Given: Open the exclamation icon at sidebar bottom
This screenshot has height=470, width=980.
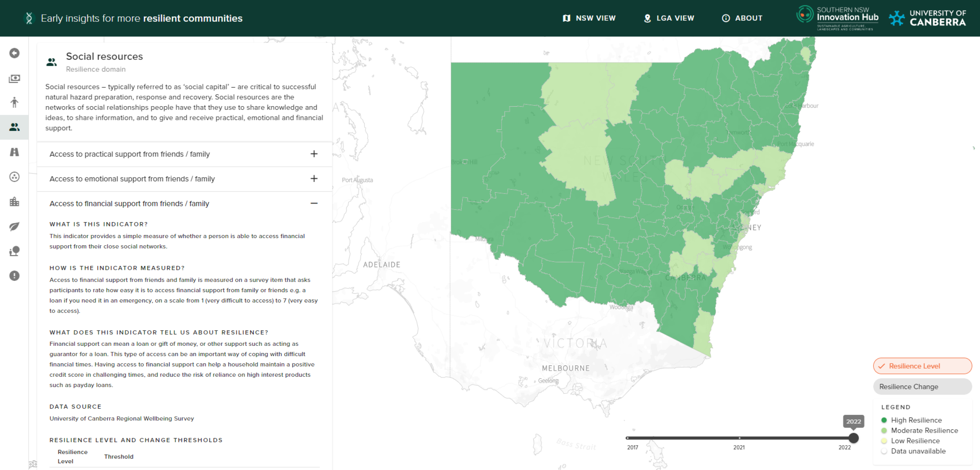Looking at the screenshot, I should click(15, 276).
